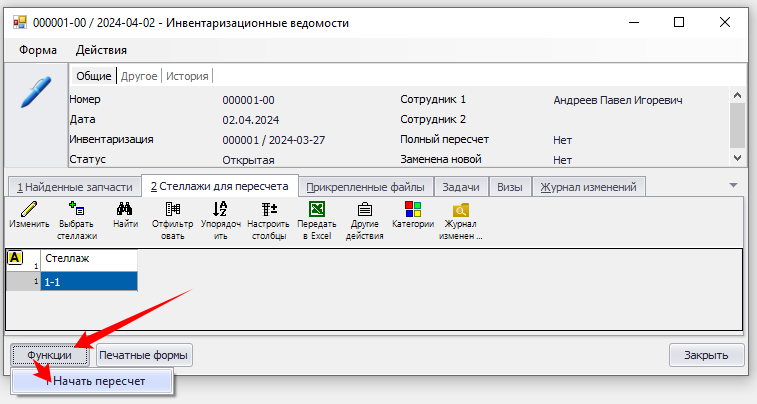Expand the Функции dropdown button
Screen dimensions: 757x404
point(50,355)
